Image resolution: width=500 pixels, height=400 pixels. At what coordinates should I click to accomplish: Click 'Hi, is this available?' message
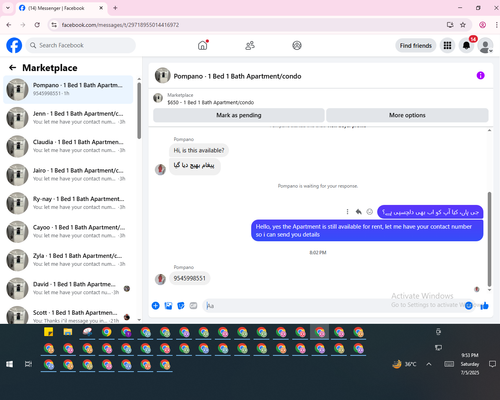pyautogui.click(x=199, y=150)
